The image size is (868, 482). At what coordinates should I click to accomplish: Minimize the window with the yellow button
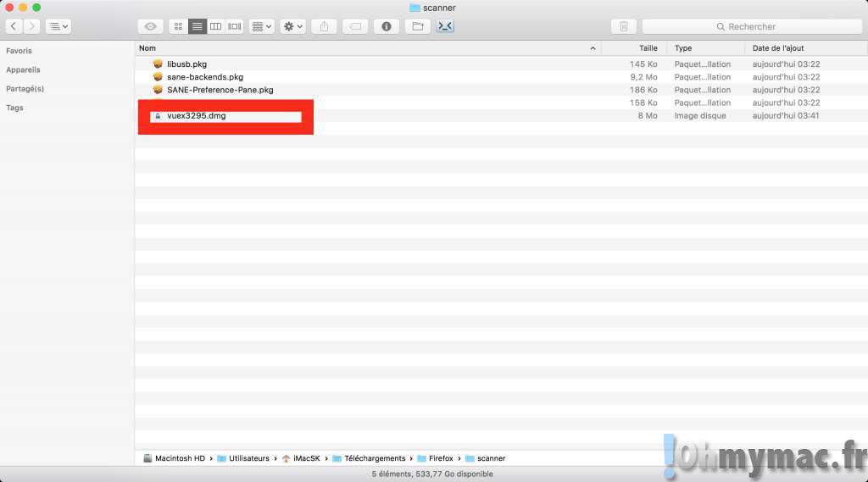[x=23, y=7]
